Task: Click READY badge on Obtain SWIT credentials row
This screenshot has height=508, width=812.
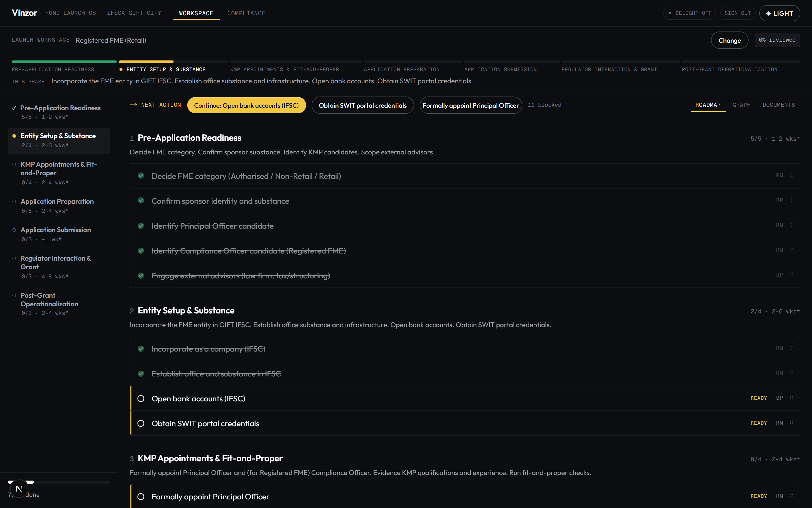Action: point(759,423)
